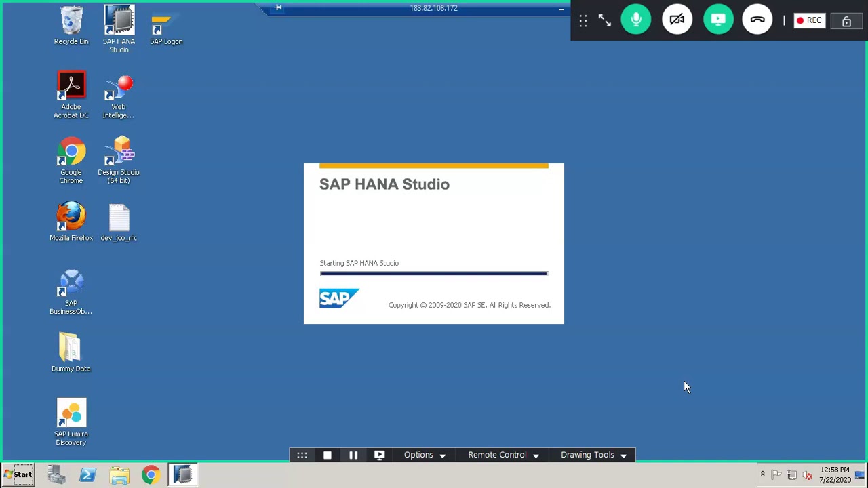Turn on the camera in meeting toolbar
Viewport: 868px width, 488px height.
pos(677,20)
